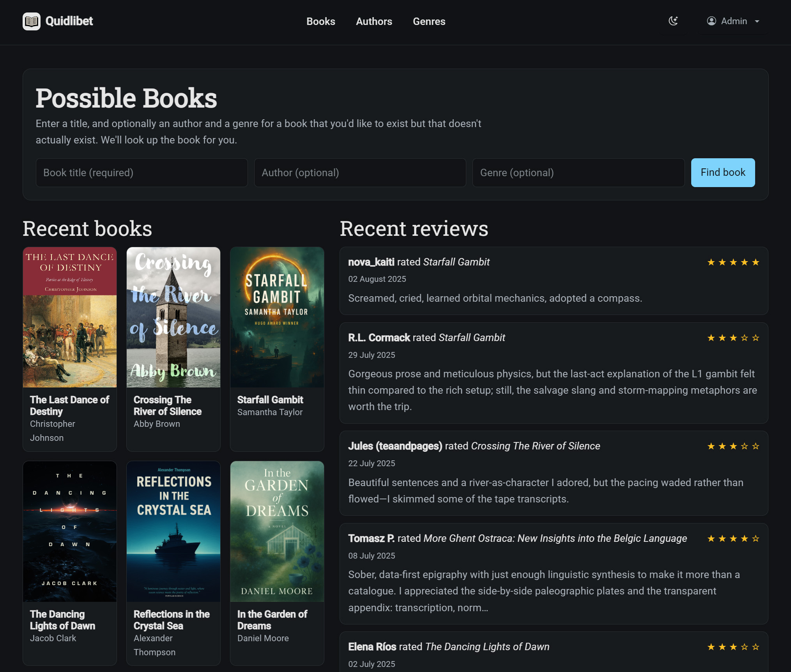The image size is (791, 672).
Task: Expand the Admin dropdown arrow
Action: point(757,21)
